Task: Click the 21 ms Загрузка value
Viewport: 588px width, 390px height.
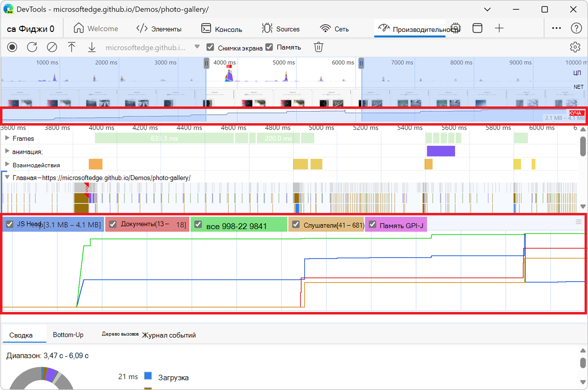Action: pos(128,377)
